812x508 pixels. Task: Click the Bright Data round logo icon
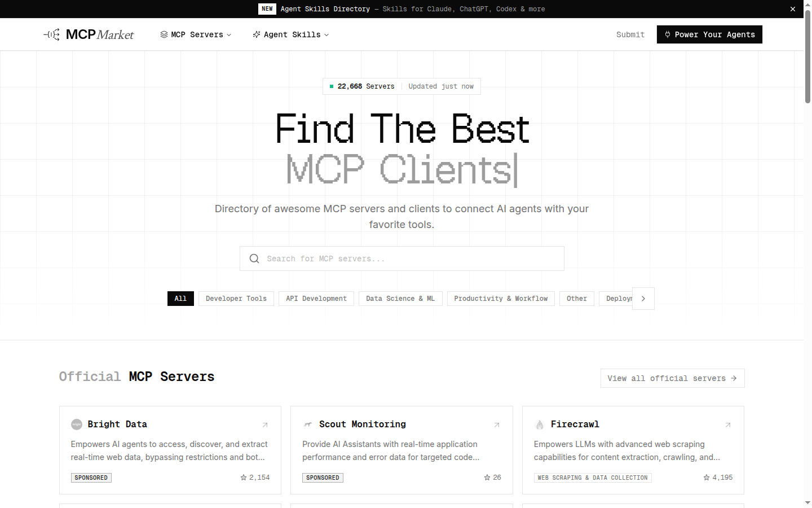point(77,424)
